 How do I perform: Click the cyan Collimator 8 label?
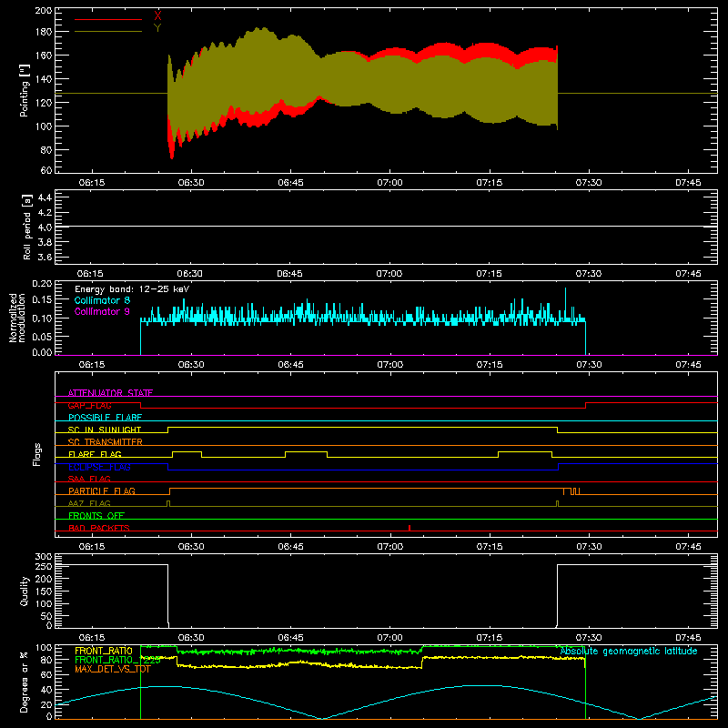point(102,300)
